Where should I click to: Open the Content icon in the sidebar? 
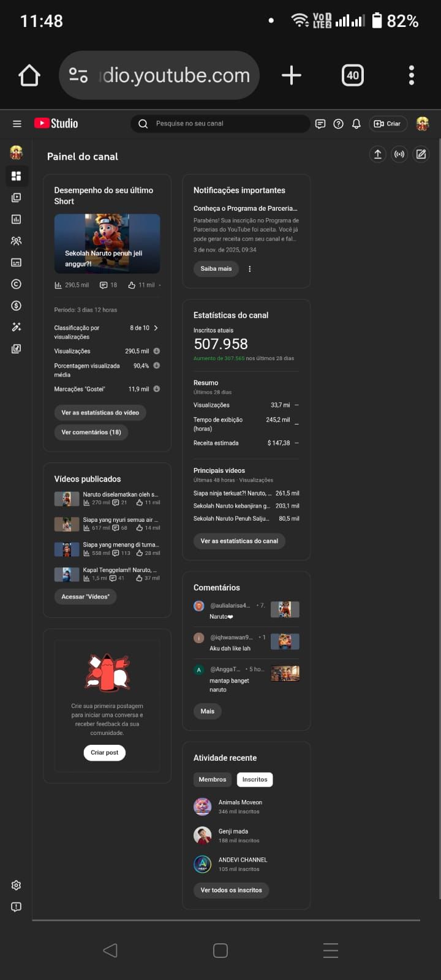coord(17,198)
